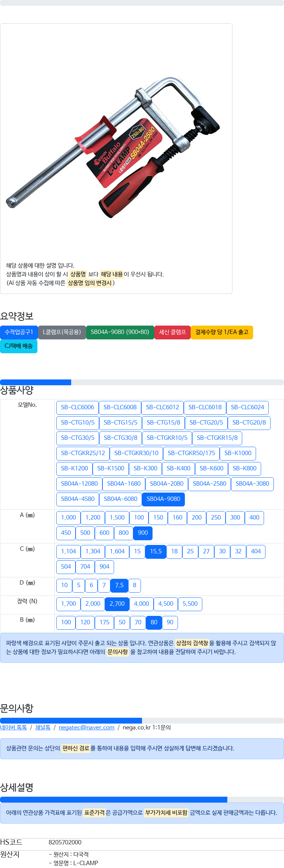This screenshot has width=284, height=868.
Task: Select model SB-CTG30/5
Action: (78, 438)
